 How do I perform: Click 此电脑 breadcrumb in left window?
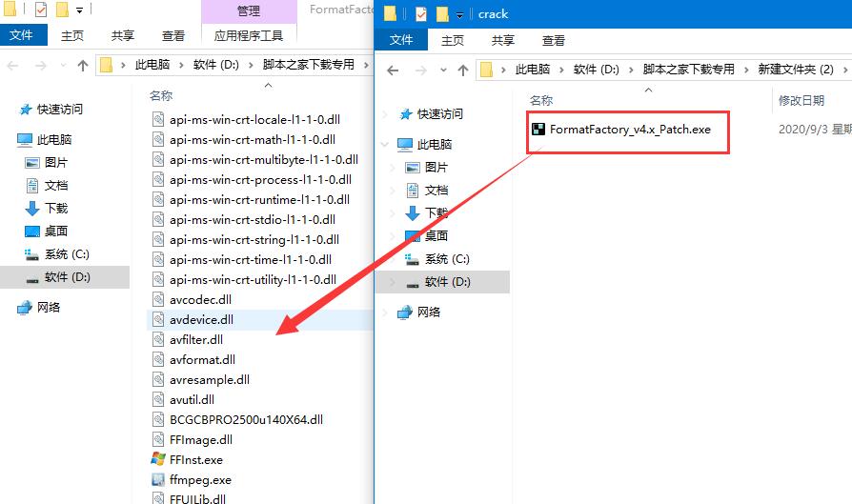point(152,65)
